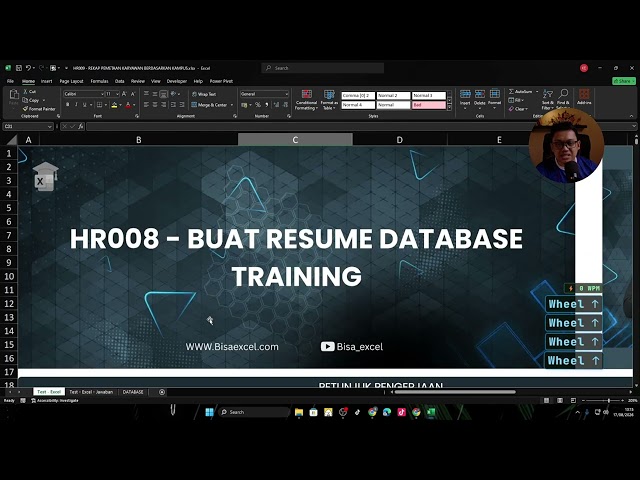Open the Merge & Center dropdown arrow

232,105
